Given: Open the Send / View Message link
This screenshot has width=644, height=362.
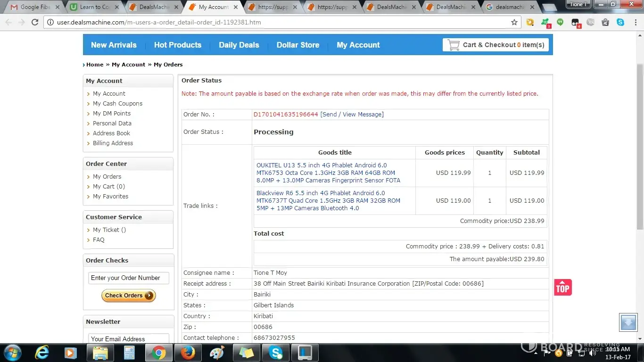Looking at the screenshot, I should click(352, 114).
